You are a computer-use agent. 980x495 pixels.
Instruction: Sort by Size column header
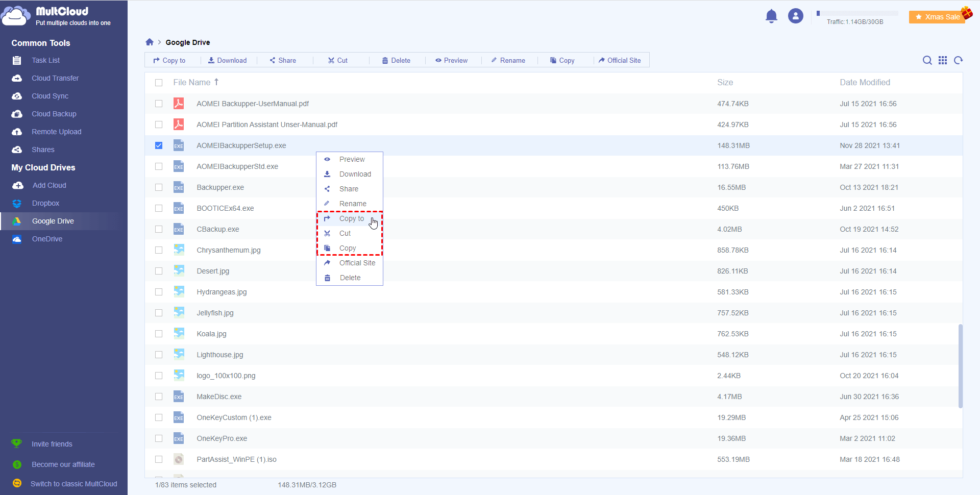tap(725, 82)
